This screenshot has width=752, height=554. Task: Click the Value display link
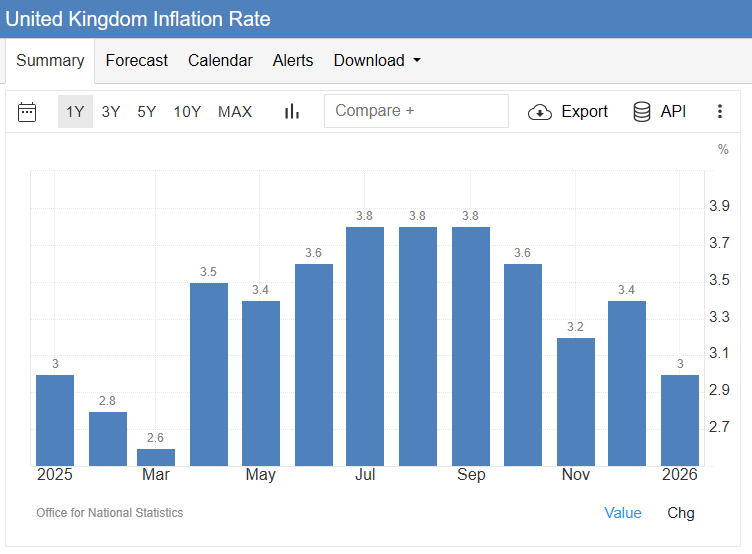click(x=623, y=513)
